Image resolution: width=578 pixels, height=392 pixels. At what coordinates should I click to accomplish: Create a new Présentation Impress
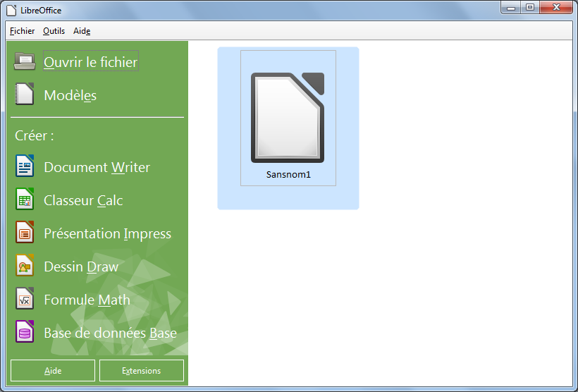[x=108, y=233]
